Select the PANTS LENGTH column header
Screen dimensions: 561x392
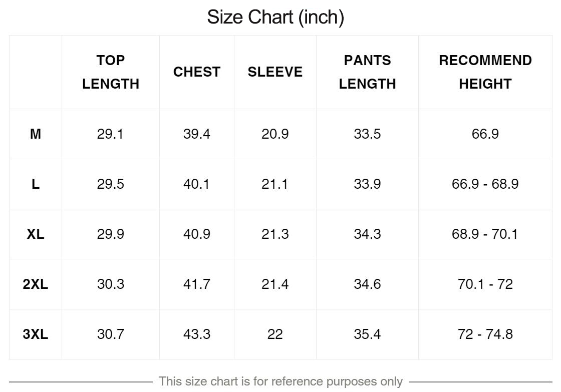[x=368, y=72]
